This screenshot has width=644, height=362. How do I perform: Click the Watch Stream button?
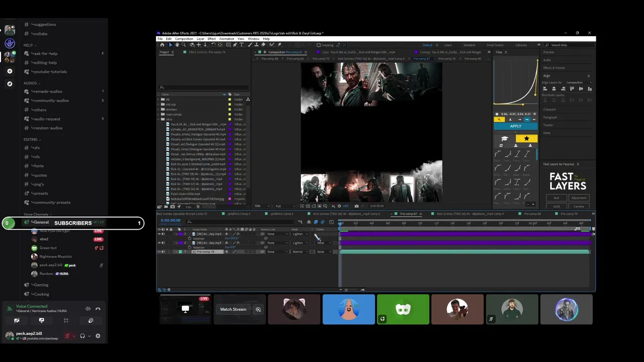click(x=233, y=310)
